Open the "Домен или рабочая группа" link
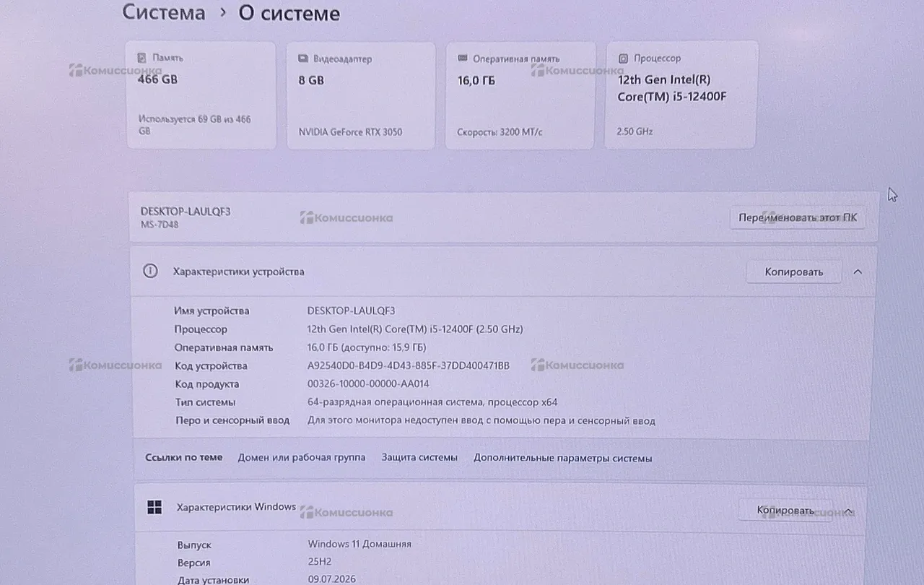 pos(302,458)
